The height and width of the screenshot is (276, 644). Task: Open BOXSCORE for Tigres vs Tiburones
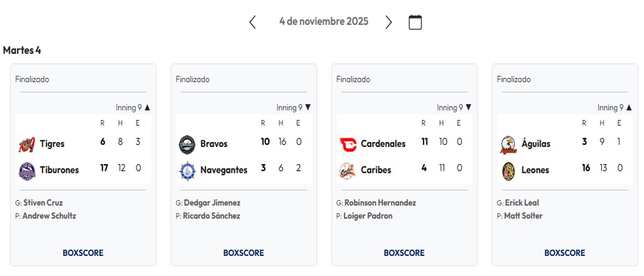click(83, 253)
